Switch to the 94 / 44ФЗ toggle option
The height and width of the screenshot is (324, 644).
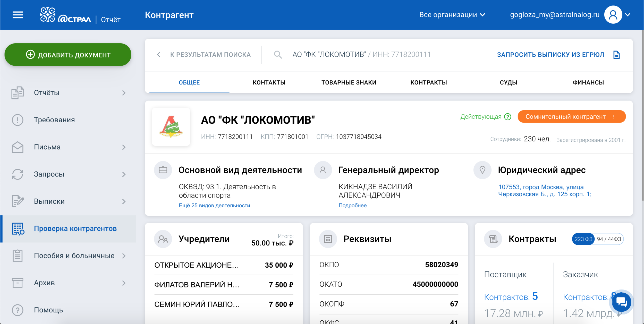(609, 239)
